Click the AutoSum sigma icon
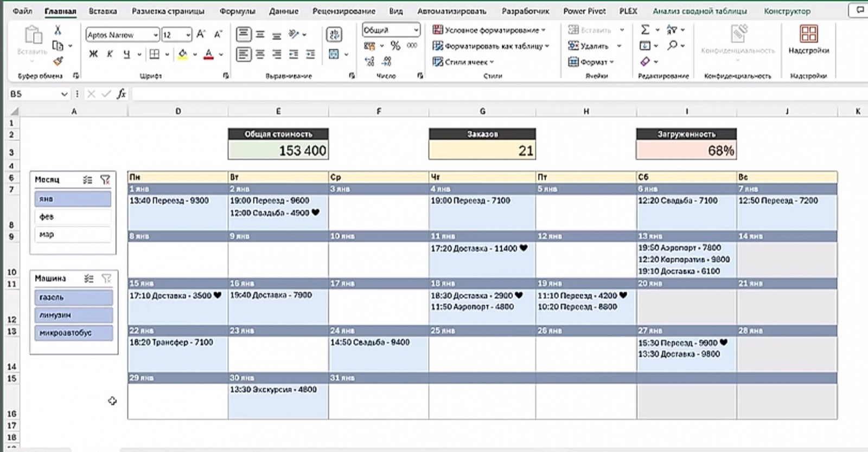The width and height of the screenshot is (868, 452). pos(645,30)
